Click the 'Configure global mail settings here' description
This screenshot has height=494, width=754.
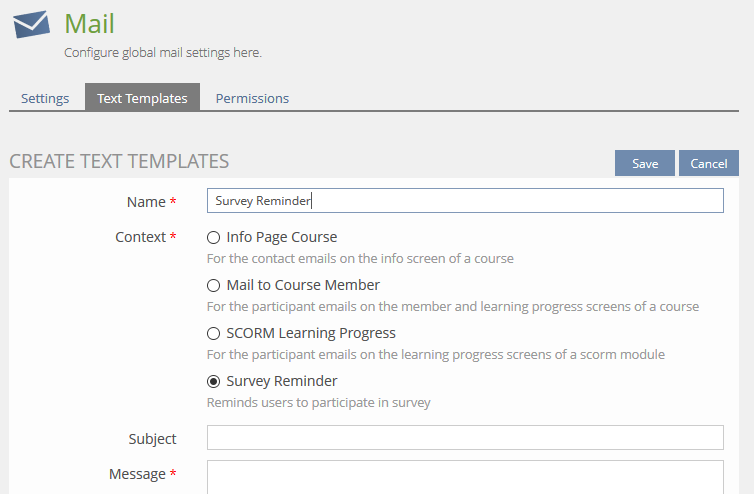163,52
